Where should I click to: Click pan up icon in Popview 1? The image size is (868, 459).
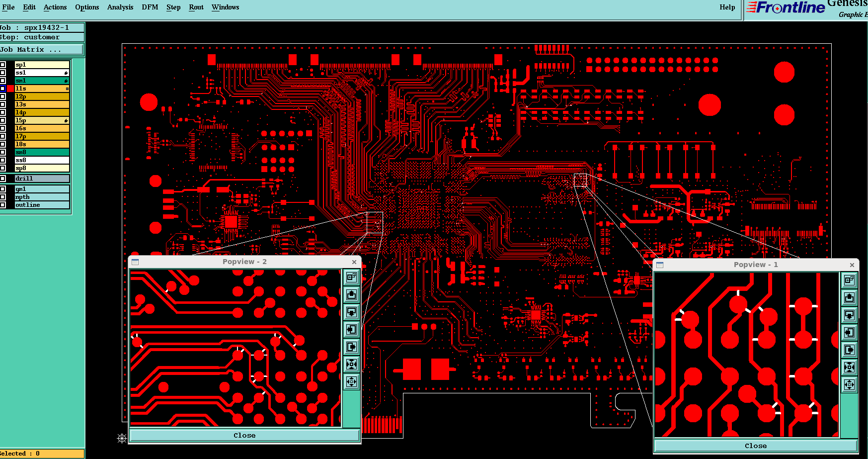point(849,298)
